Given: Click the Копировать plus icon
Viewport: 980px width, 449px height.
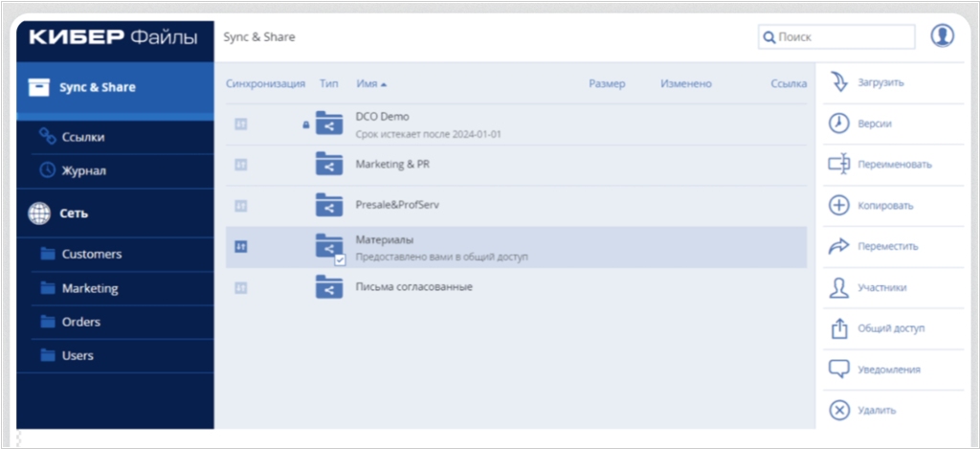Looking at the screenshot, I should pyautogui.click(x=838, y=205).
